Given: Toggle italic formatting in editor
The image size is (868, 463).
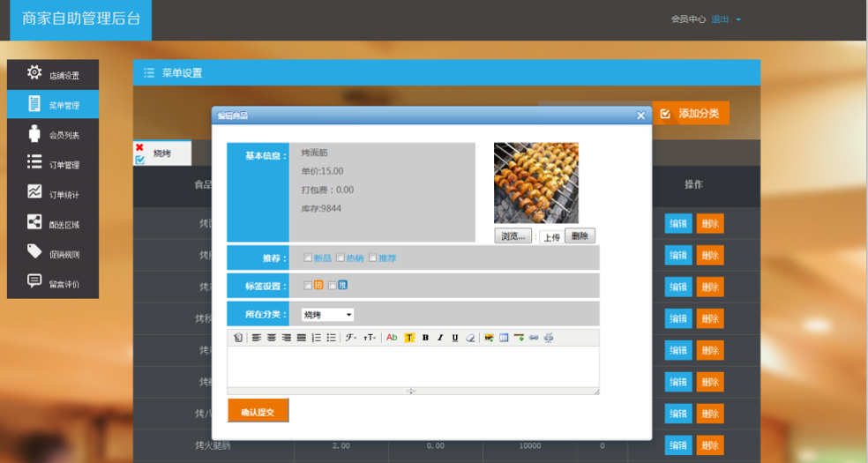Looking at the screenshot, I should 440,338.
